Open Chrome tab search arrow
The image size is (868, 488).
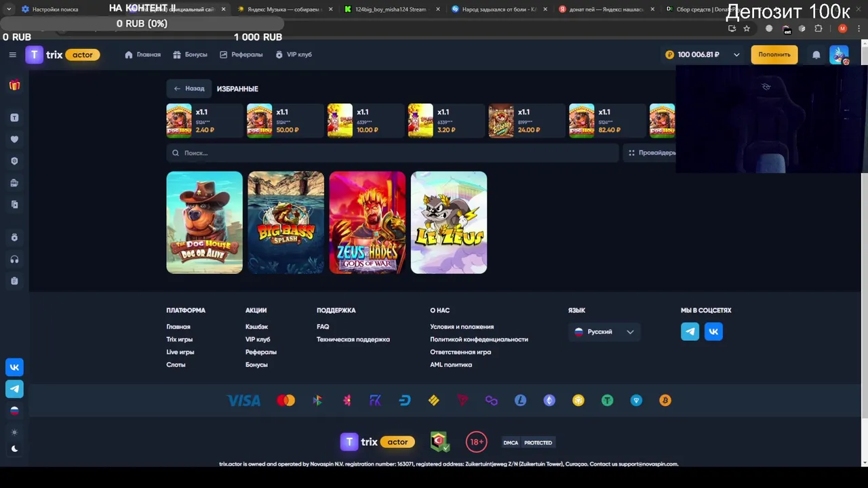9,9
